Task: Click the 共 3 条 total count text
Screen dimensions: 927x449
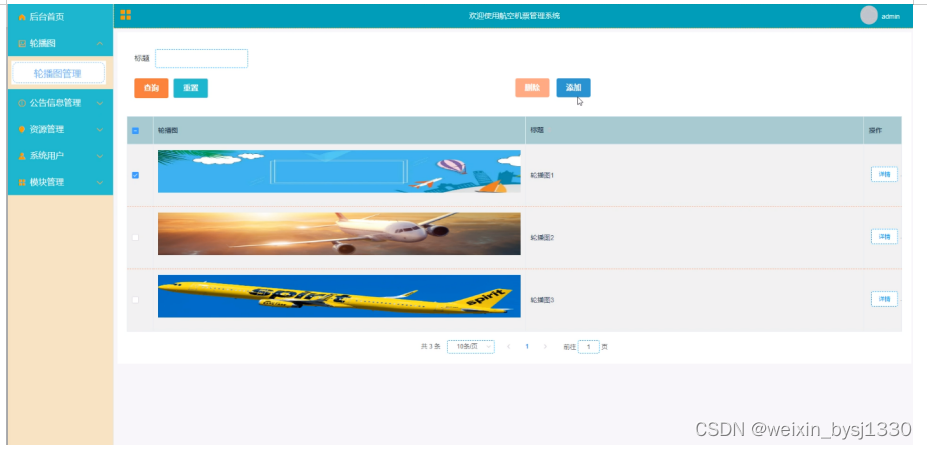Action: coord(430,347)
